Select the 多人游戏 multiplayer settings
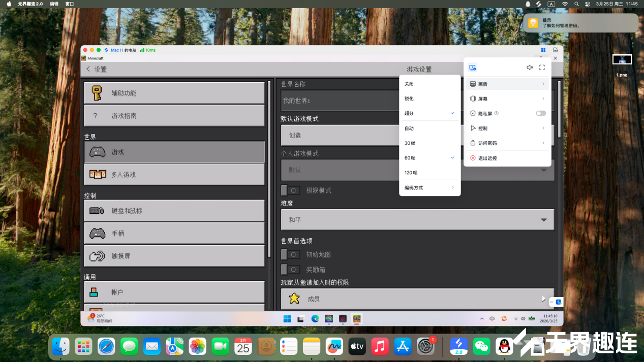644x362 pixels. pyautogui.click(x=174, y=174)
